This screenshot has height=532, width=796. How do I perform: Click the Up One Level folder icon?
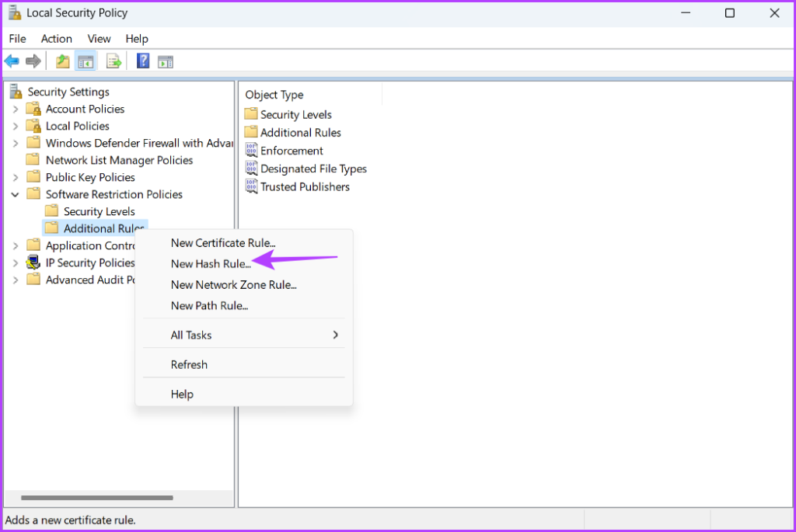point(62,61)
